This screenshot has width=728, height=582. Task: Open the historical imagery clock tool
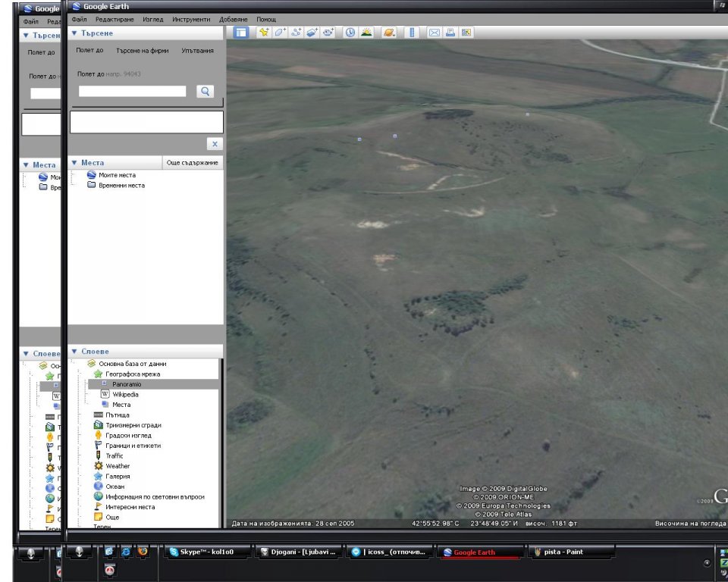click(x=350, y=33)
